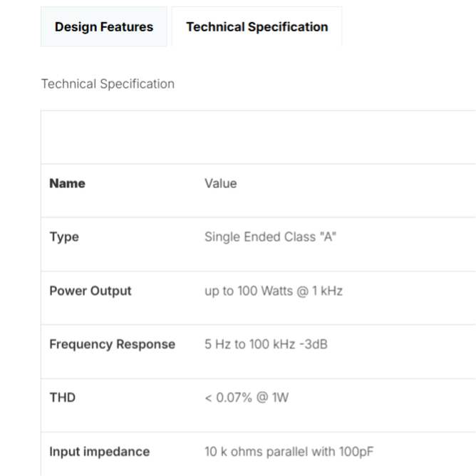Select the "Power Output" row label

point(90,291)
